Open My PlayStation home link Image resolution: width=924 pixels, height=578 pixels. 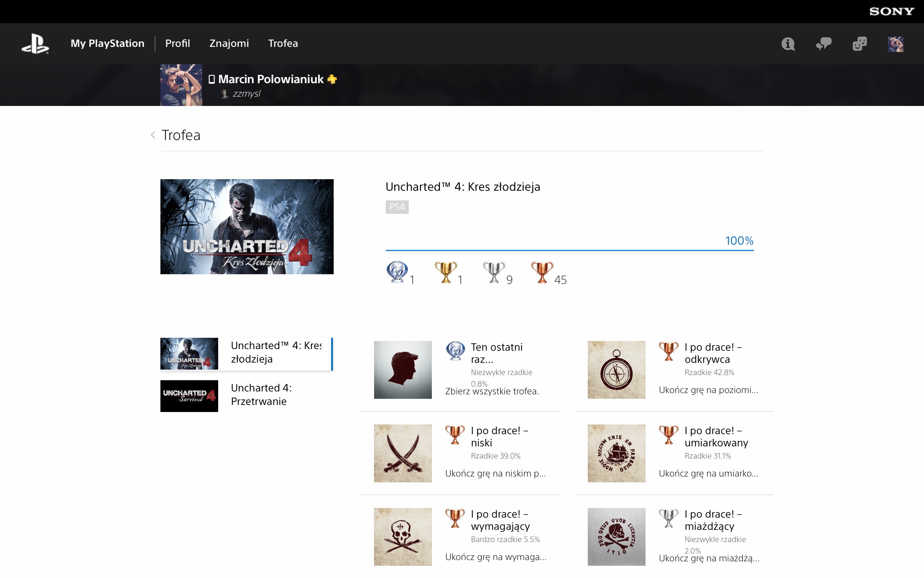(x=107, y=43)
